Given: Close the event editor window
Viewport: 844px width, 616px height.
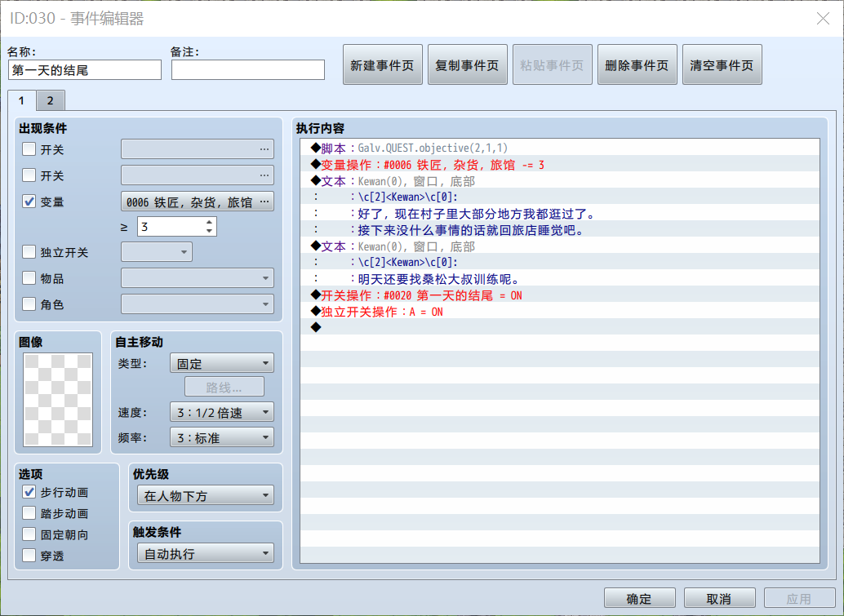Looking at the screenshot, I should 823,18.
